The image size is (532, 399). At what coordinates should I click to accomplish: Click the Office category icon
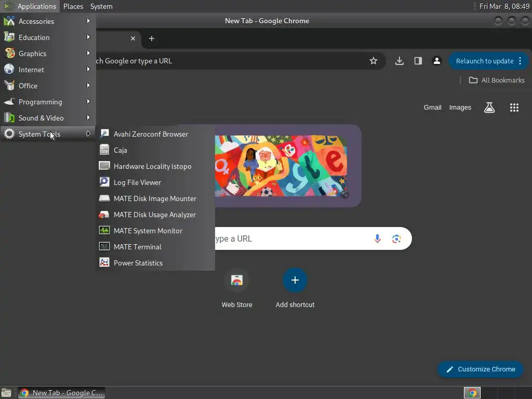(x=9, y=86)
